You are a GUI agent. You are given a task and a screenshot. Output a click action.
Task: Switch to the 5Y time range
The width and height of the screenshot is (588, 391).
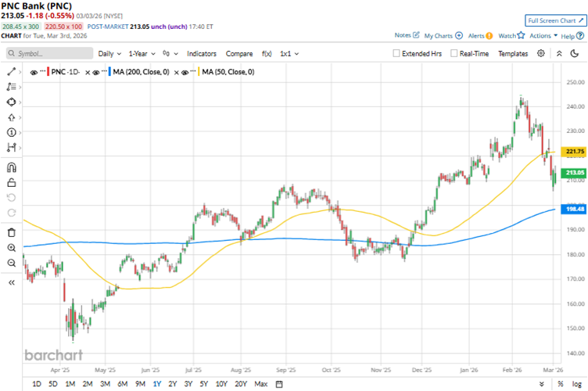203,383
